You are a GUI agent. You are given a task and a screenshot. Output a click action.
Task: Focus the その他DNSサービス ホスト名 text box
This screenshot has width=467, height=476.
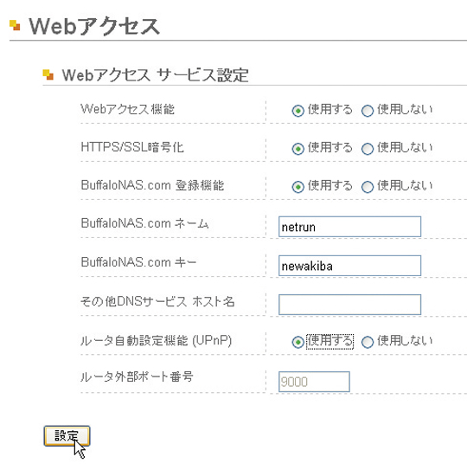[349, 305]
